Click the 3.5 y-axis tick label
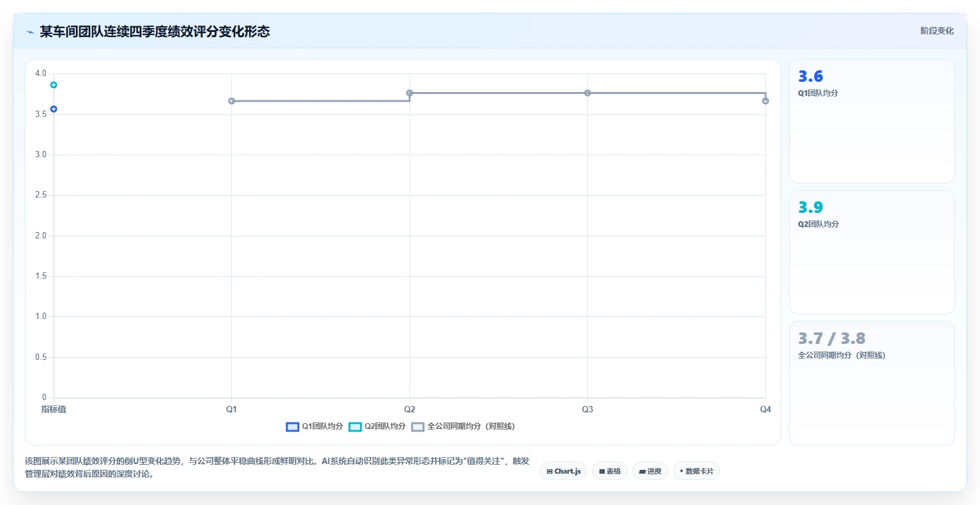The image size is (980, 505). [41, 114]
